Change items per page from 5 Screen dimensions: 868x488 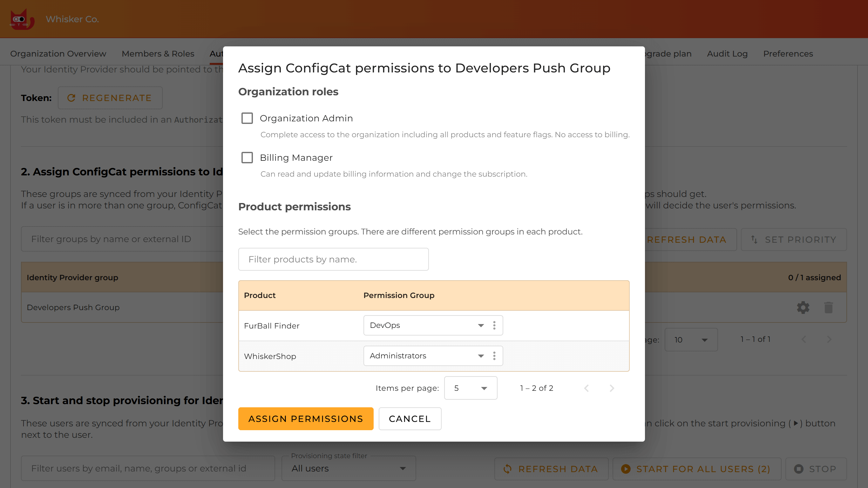coord(471,388)
